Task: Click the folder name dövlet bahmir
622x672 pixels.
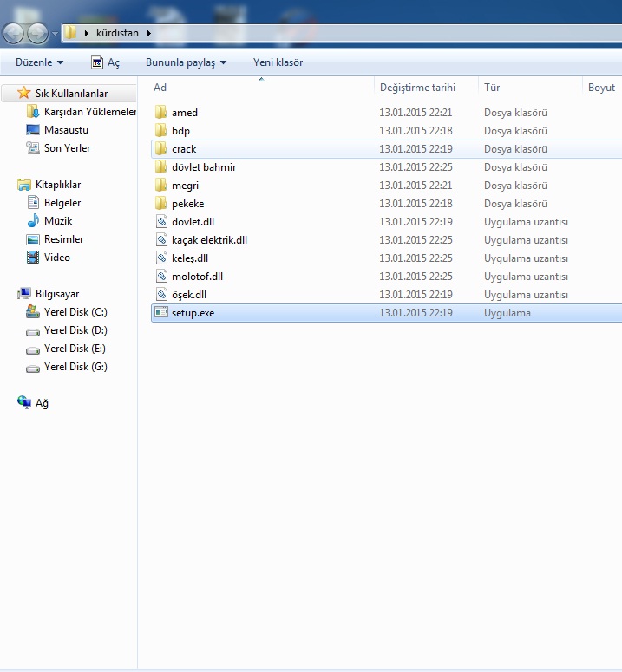Action: (x=204, y=167)
